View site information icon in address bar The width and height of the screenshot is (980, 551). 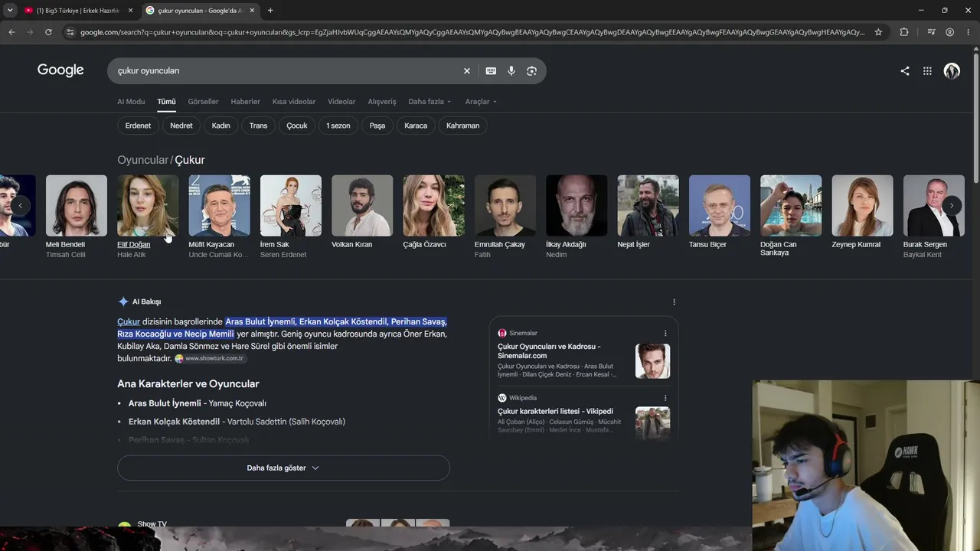(70, 32)
